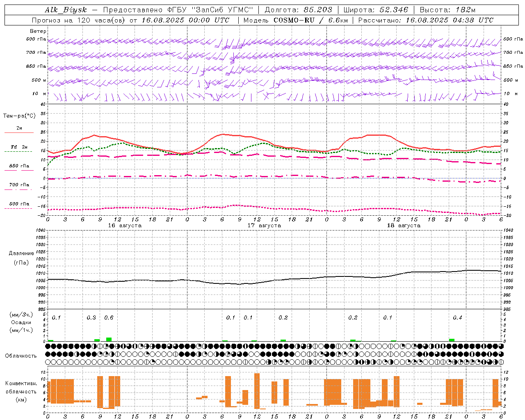
Task: Click the '(мм/1ч.)' precipitation unit label
Action: 21,330
